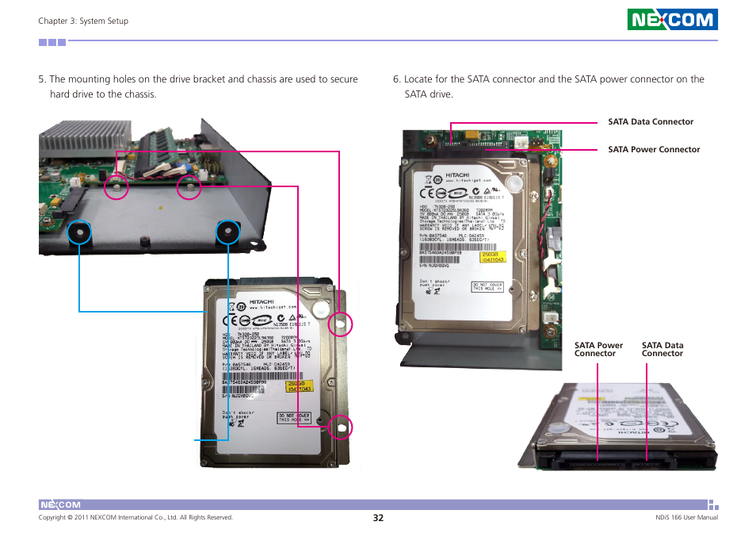Click the small NEXCOM logo in the footer

[x=60, y=504]
